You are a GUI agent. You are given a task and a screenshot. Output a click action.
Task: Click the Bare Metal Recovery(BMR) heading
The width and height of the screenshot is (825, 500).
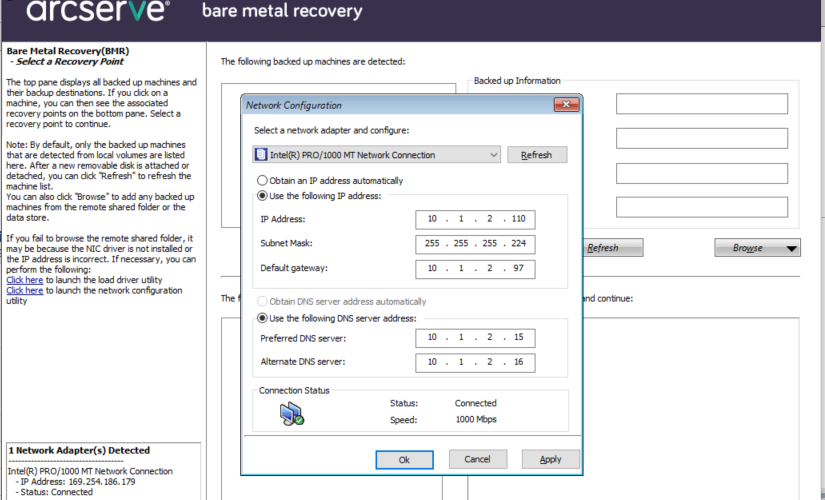click(x=68, y=51)
